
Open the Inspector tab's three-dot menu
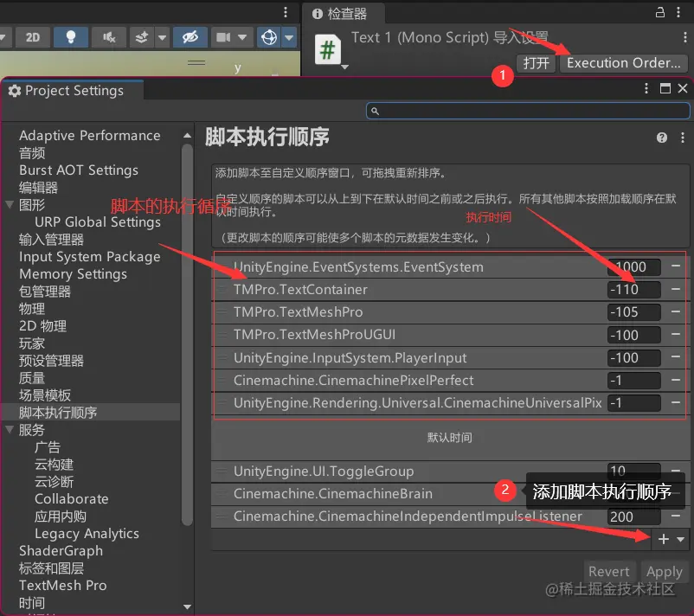pyautogui.click(x=678, y=12)
